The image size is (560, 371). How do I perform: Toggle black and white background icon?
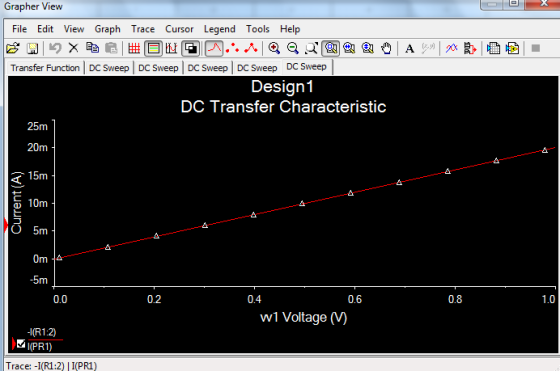click(190, 48)
